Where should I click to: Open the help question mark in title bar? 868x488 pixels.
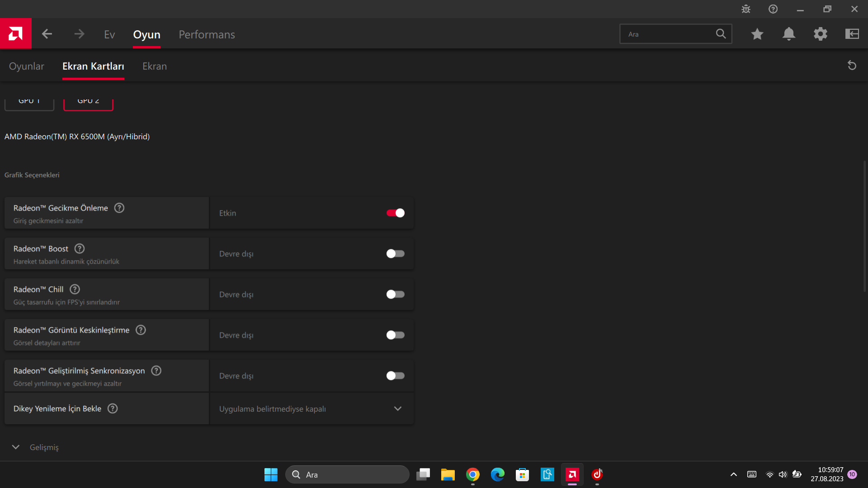[773, 9]
